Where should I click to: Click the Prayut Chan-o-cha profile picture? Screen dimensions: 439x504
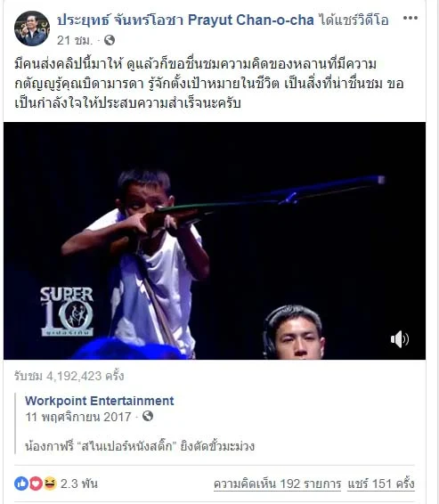[x=32, y=28]
